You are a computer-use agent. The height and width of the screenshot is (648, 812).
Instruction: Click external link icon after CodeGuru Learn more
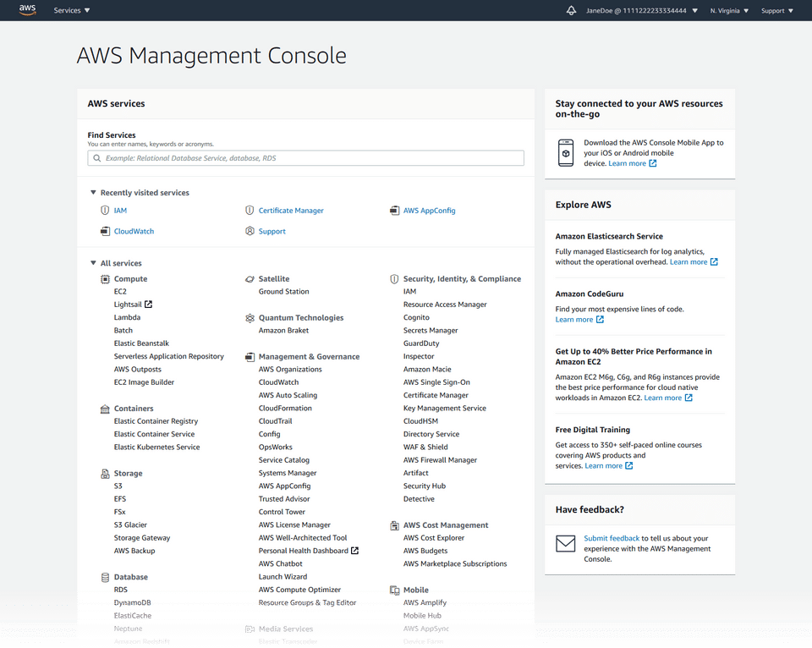click(x=600, y=319)
